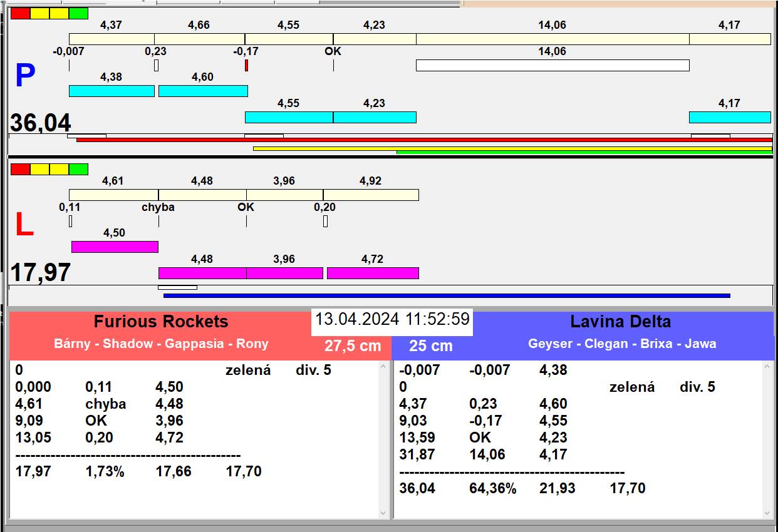Click the red start light in lane L
This screenshot has width=778, height=532.
click(20, 169)
